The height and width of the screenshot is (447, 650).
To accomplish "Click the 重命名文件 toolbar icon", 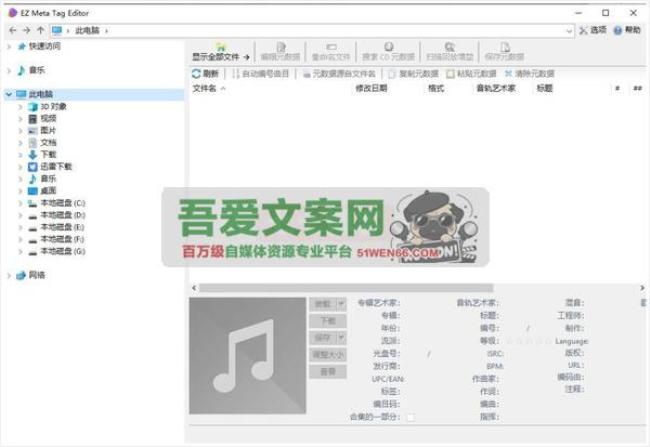I will click(331, 52).
